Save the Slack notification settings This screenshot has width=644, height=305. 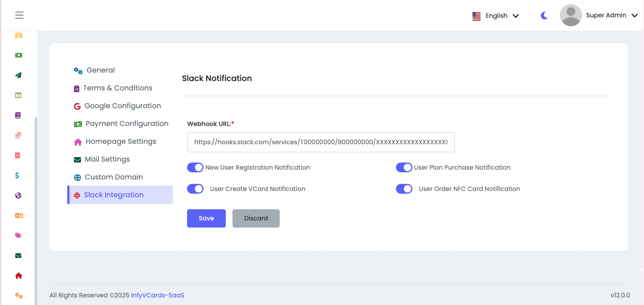206,218
